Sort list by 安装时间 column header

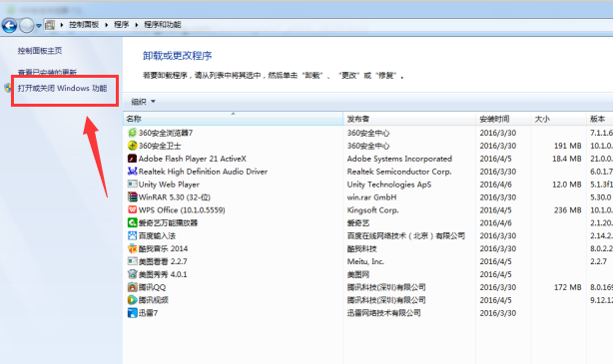(503, 119)
